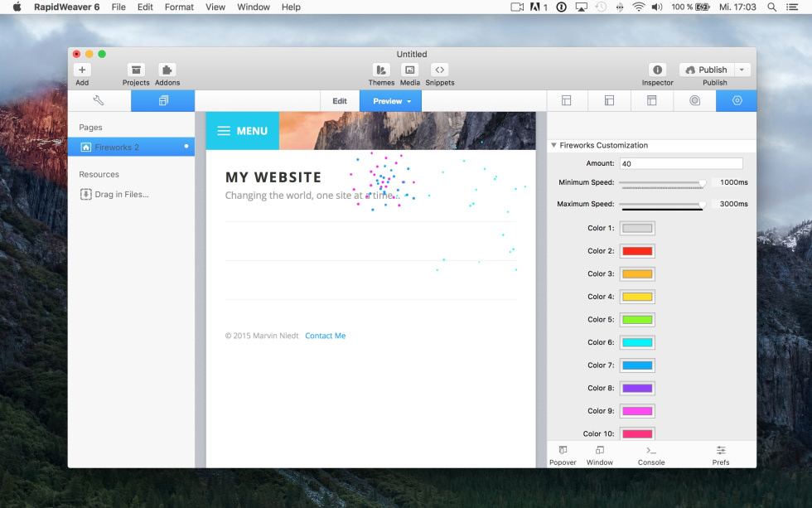Open Notification Center in the menu bar
This screenshot has height=508, width=812.
(x=792, y=7)
